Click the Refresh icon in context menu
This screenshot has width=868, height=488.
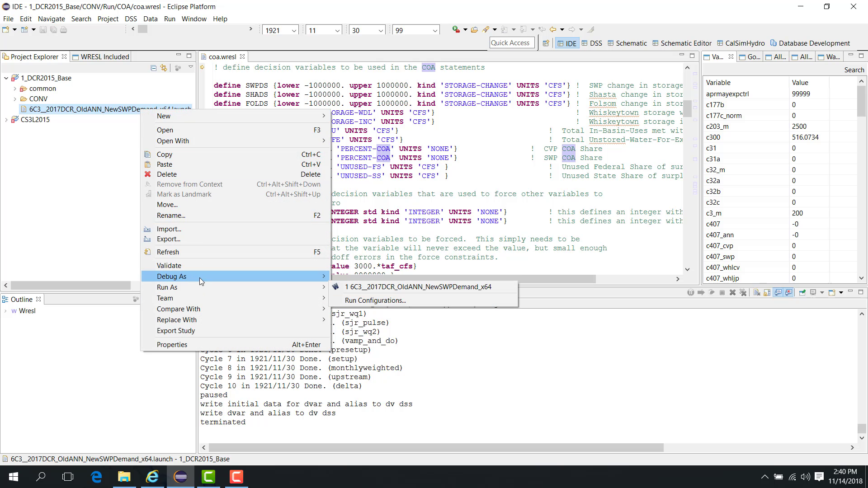(147, 252)
